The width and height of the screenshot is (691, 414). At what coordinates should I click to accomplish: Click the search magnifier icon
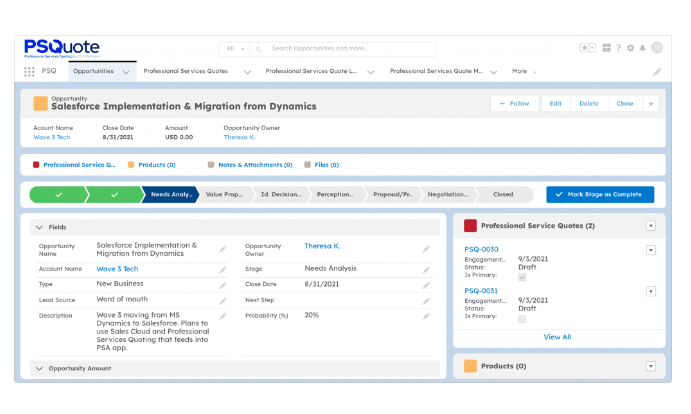[x=258, y=49]
